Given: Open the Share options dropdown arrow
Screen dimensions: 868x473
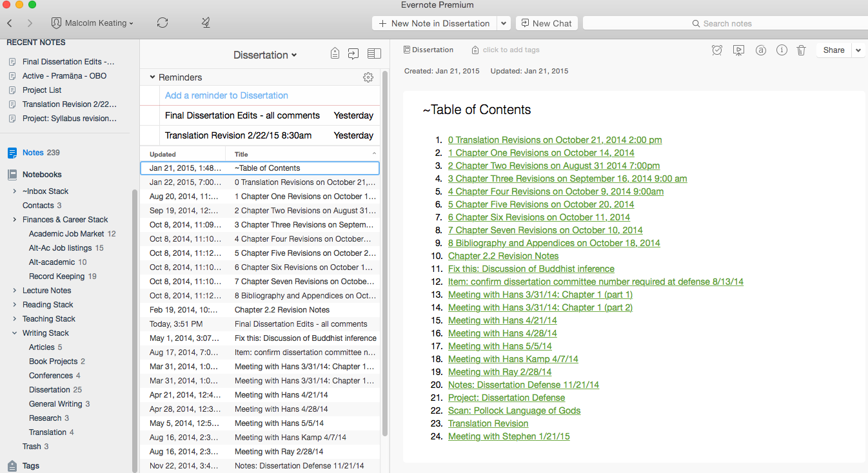Looking at the screenshot, I should (x=858, y=50).
